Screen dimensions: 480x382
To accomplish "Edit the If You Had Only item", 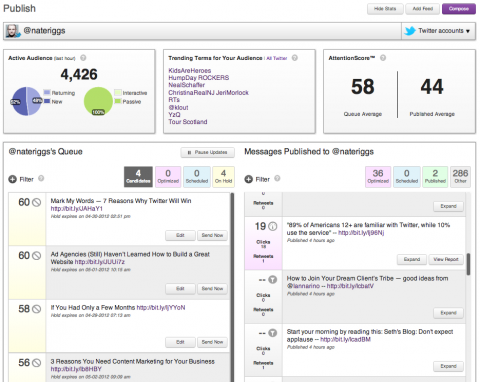I will coord(180,342).
